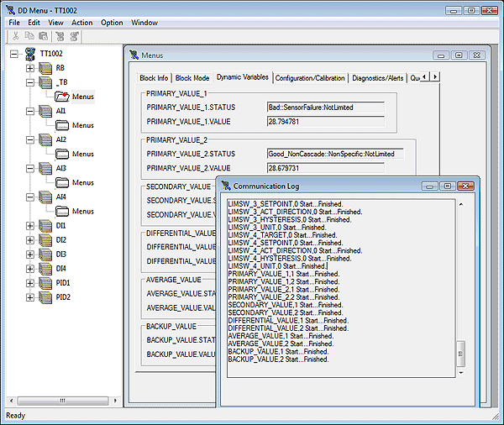Click the TT1002 device icon in tree
The image size is (504, 425).
(x=30, y=53)
